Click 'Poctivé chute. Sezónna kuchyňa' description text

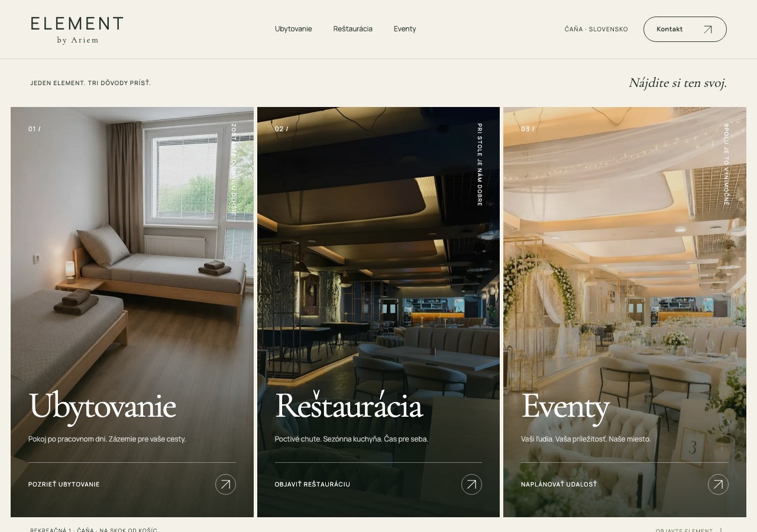coord(351,439)
